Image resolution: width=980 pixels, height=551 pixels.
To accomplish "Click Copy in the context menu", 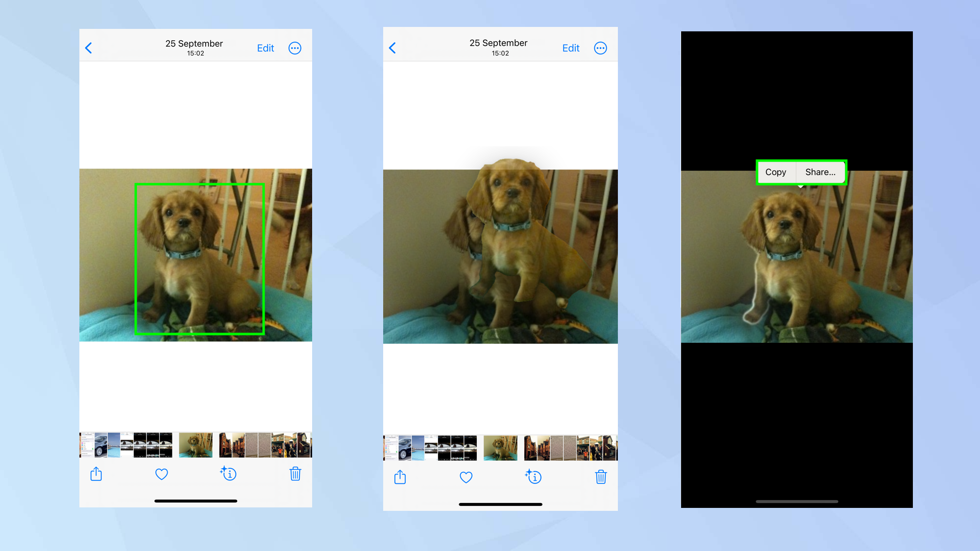I will click(776, 172).
